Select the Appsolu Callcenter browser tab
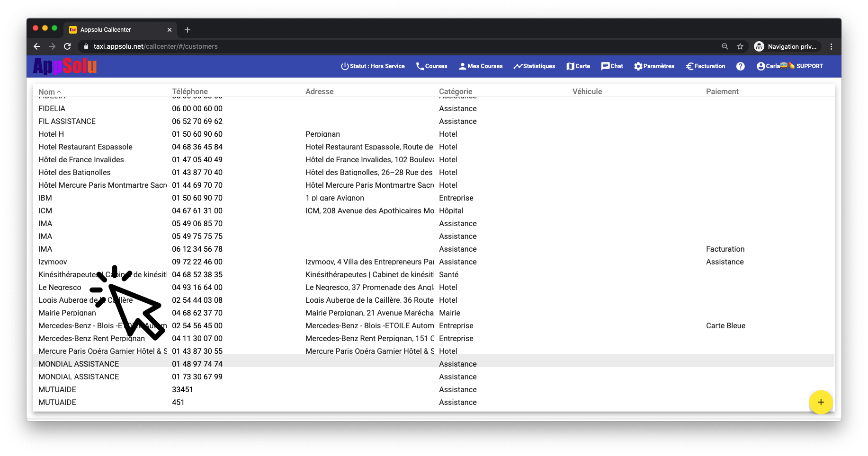This screenshot has height=456, width=868. tap(121, 29)
